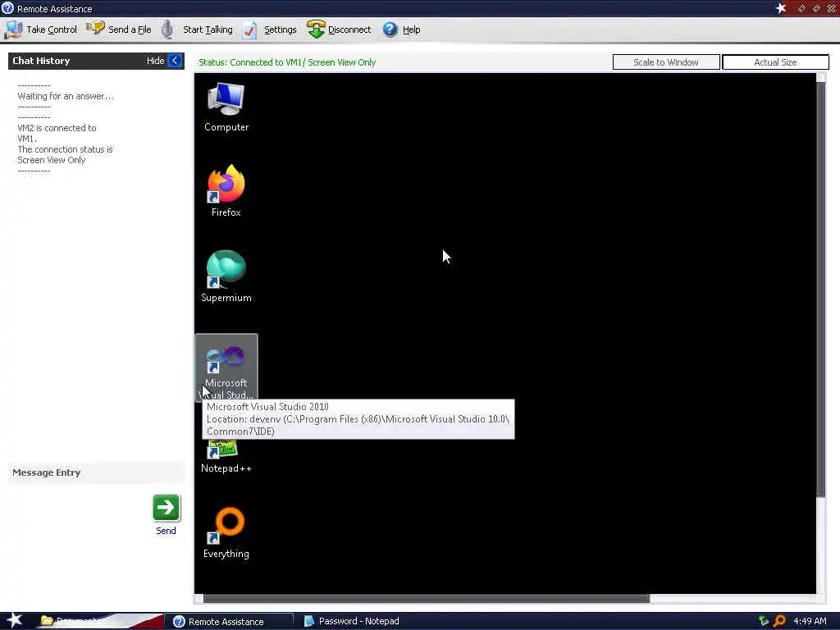840x630 pixels.
Task: Switch to Remote Assistance taskbar button
Action: pos(228,622)
